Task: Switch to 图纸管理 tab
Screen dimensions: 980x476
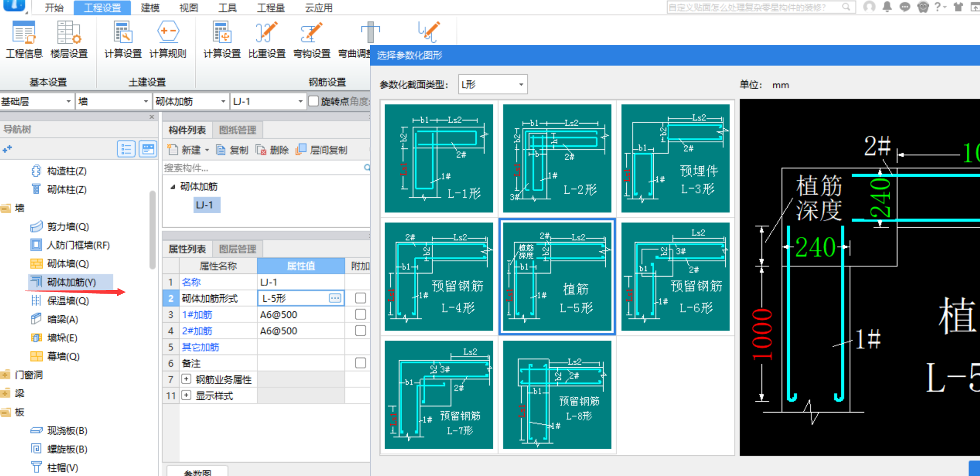Action: [238, 130]
